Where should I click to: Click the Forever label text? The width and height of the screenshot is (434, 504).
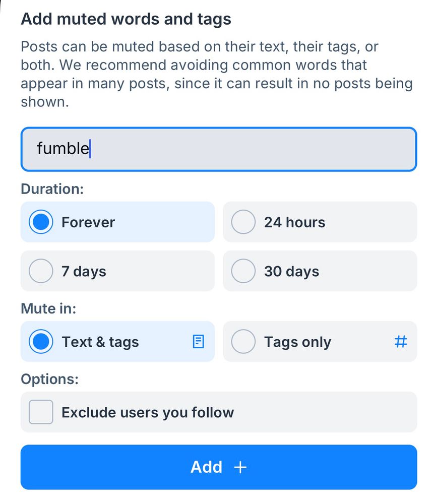[x=88, y=222]
